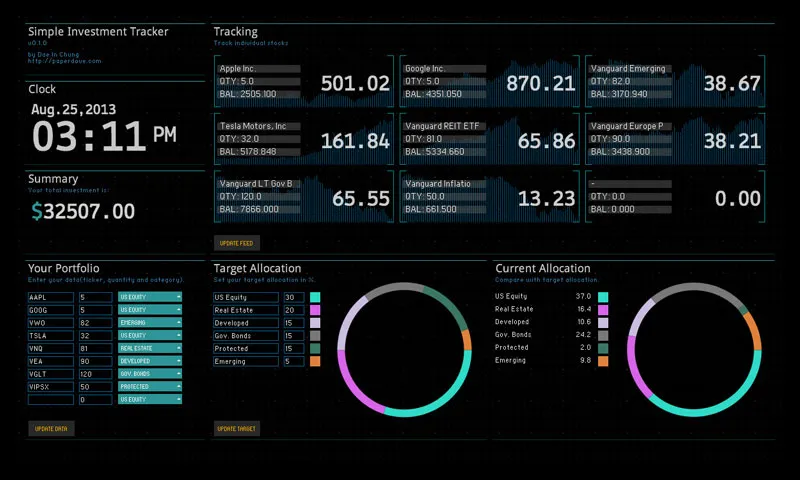
Task: Click the US Equity target name field
Action: click(x=246, y=297)
